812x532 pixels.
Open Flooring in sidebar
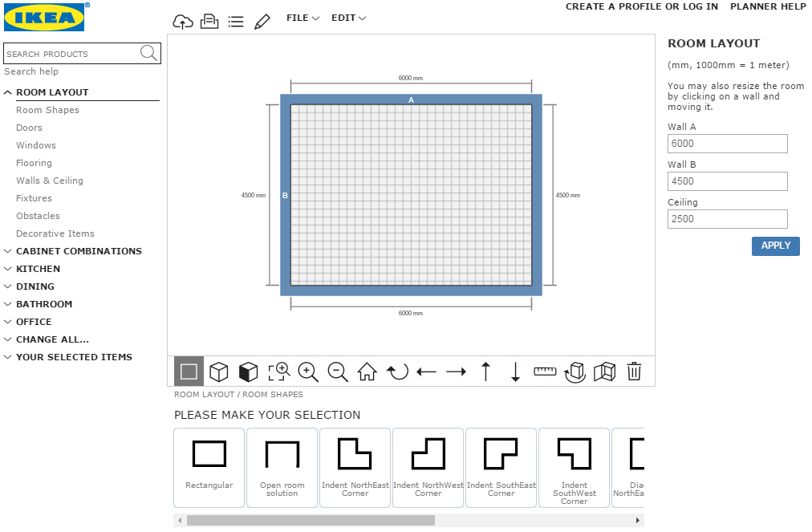[34, 163]
